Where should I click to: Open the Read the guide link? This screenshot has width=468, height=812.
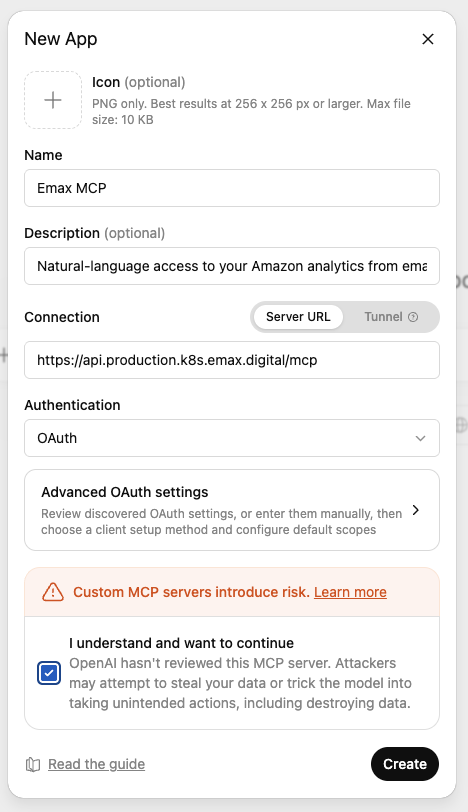pos(96,764)
